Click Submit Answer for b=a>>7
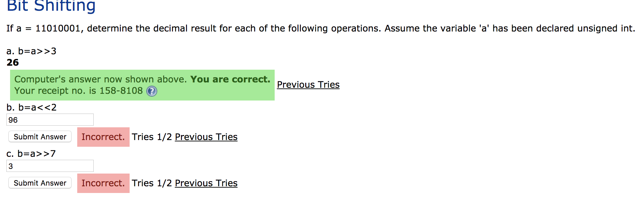Screen dimensions: 644x197 (x=40, y=183)
